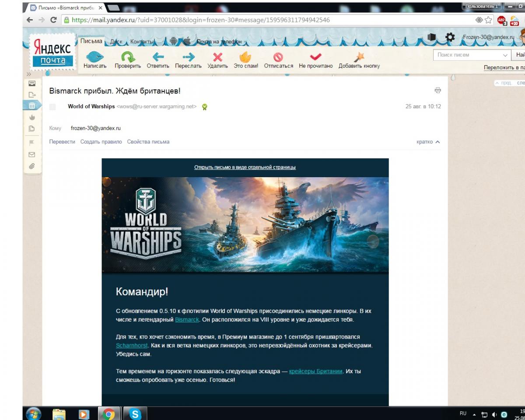This screenshot has height=420, width=525.
Task: Go back to previous page
Action: [30, 20]
